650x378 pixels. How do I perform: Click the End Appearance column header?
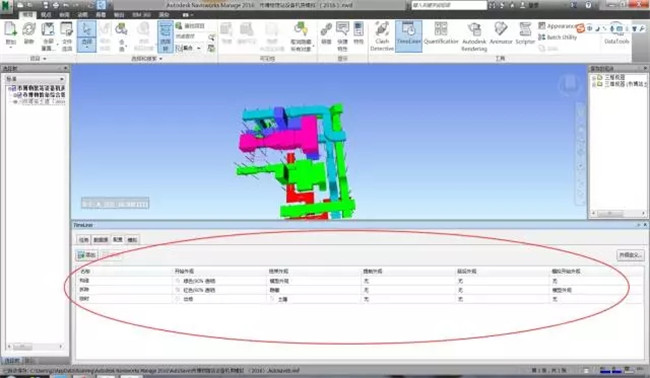pos(314,271)
